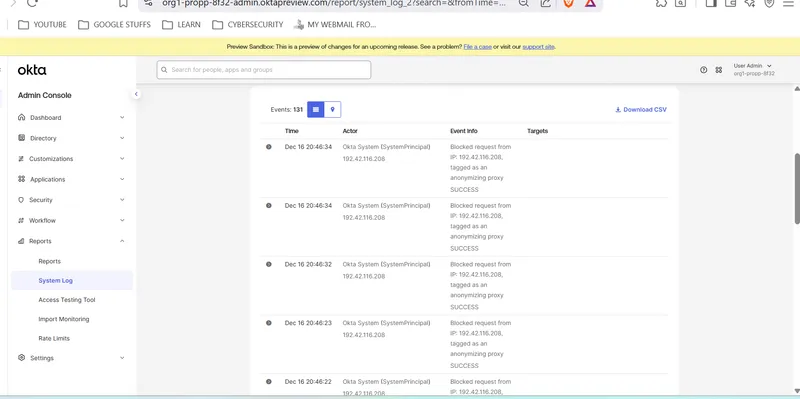Open Dashboard menu label
The width and height of the screenshot is (800, 399).
click(45, 118)
